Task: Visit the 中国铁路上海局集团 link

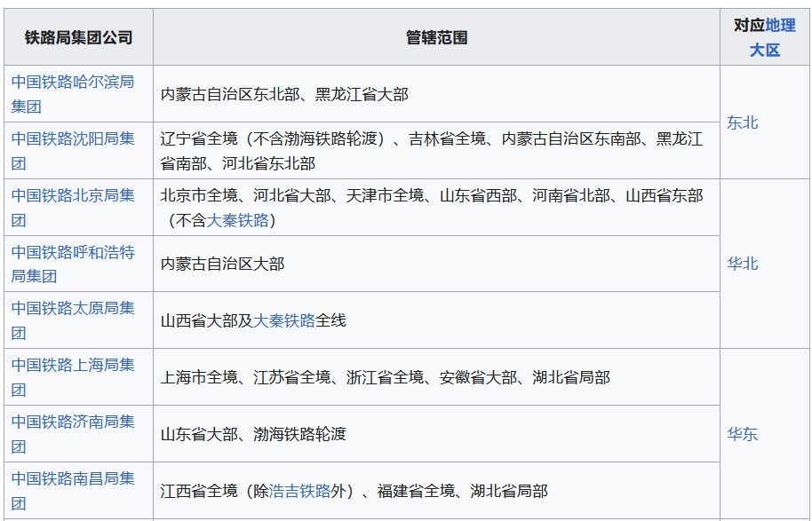Action: pyautogui.click(x=73, y=377)
